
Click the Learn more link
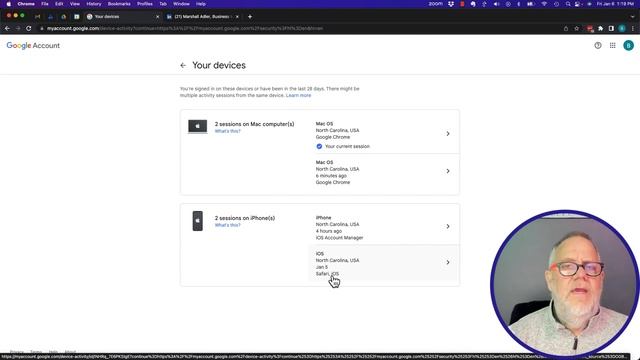pos(298,96)
